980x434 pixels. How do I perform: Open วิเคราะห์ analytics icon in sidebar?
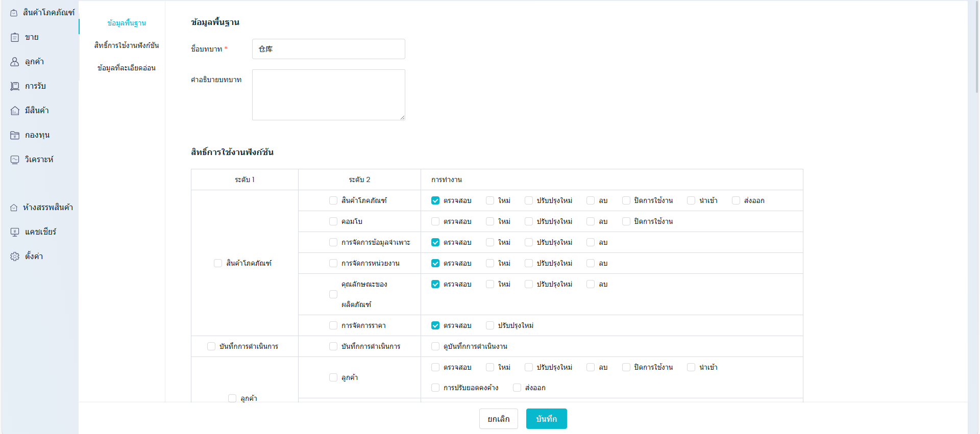(15, 160)
